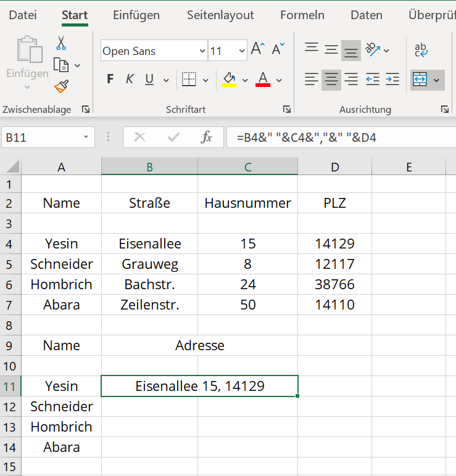Open font color dropdown arrow
Image resolution: width=456 pixels, height=476 pixels.
coord(279,80)
